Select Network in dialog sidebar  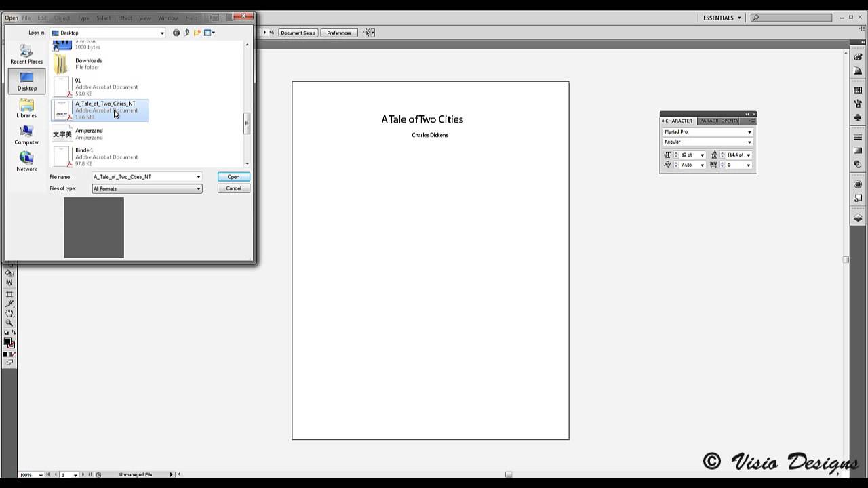(26, 161)
